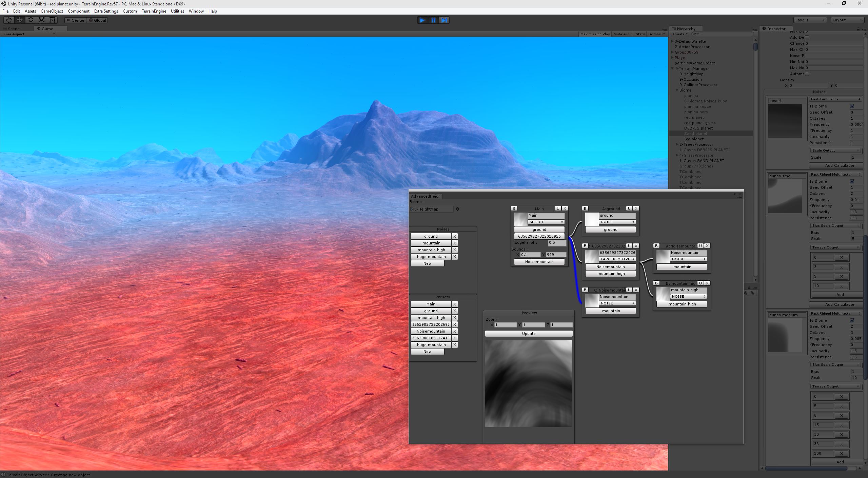Toggle Automat checkbox in Inspector panel
Image resolution: width=868 pixels, height=478 pixels.
(x=807, y=74)
